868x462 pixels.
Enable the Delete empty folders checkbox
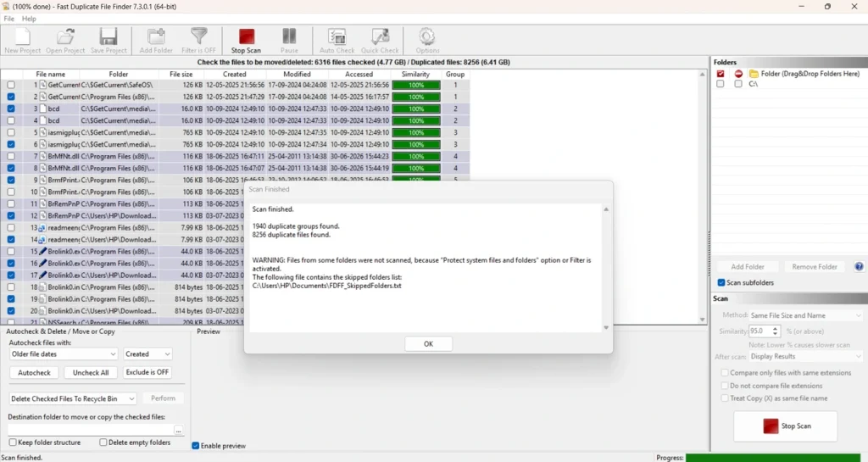click(x=103, y=443)
